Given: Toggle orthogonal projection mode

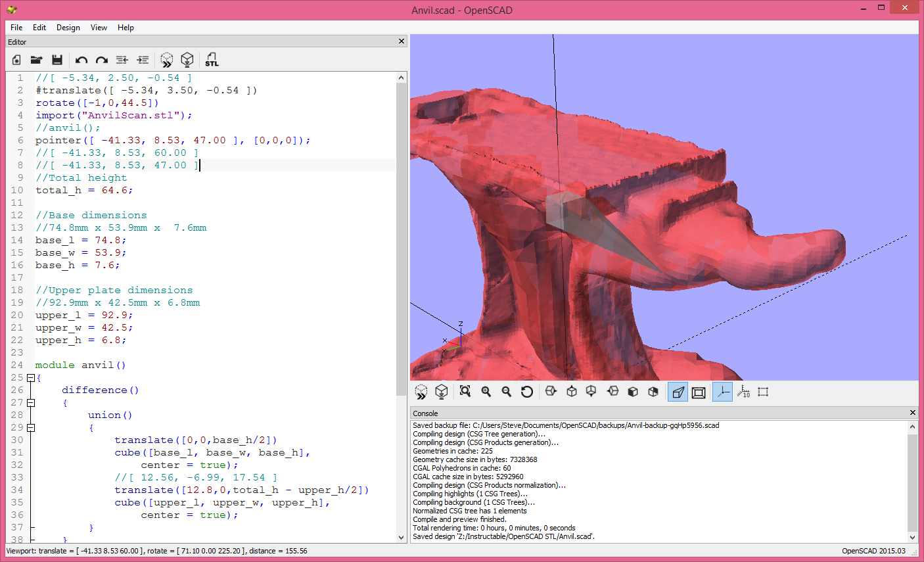Looking at the screenshot, I should 699,391.
